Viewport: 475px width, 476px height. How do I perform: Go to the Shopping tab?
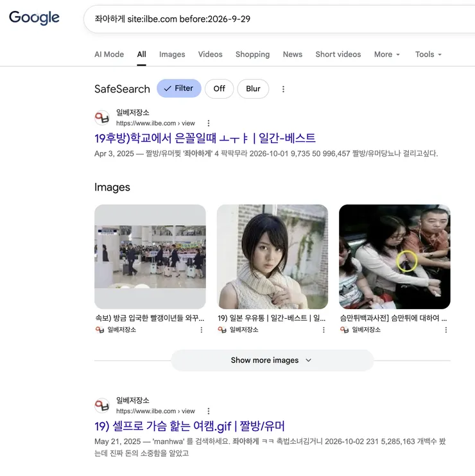tap(252, 55)
